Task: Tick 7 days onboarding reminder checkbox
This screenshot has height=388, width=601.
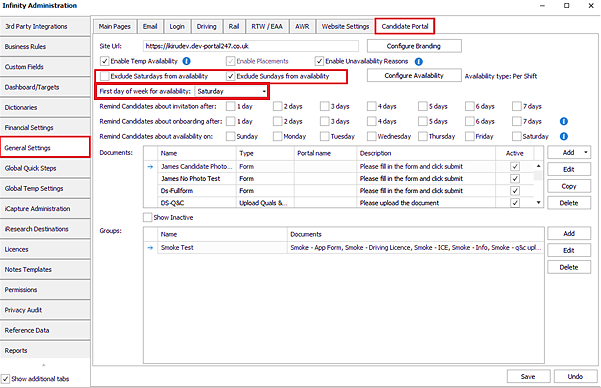Action: 517,121
